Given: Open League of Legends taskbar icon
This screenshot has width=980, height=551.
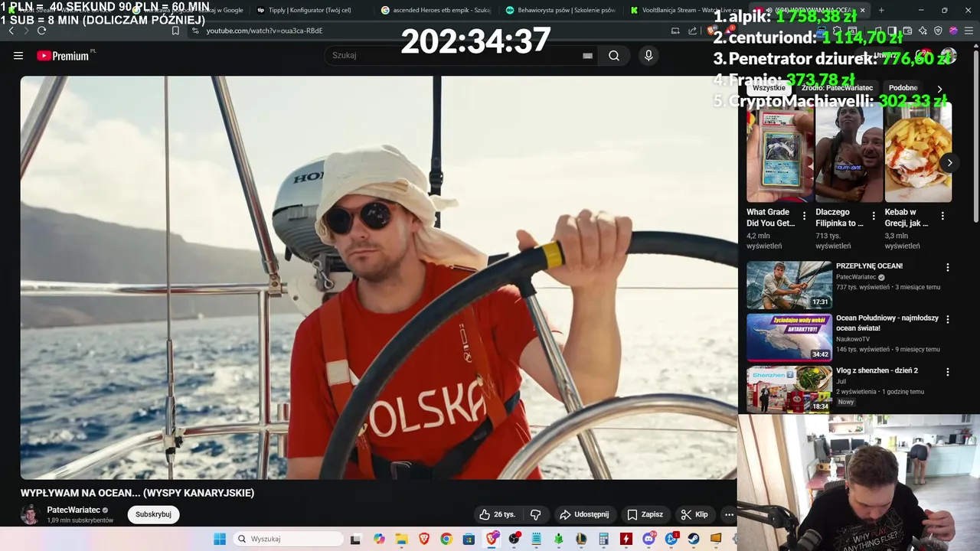Looking at the screenshot, I should (581, 539).
